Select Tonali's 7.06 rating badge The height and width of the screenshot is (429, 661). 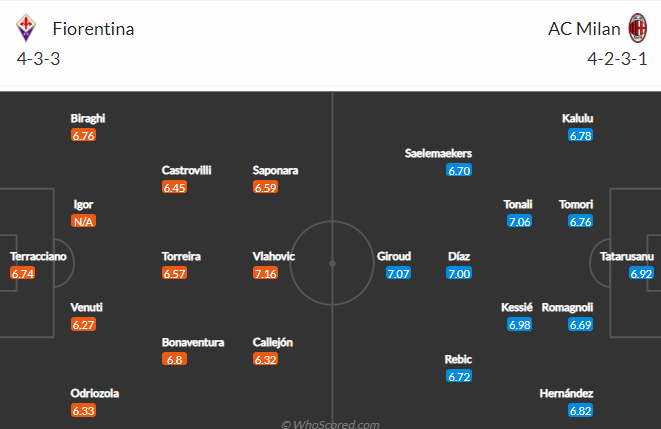pyautogui.click(x=519, y=221)
